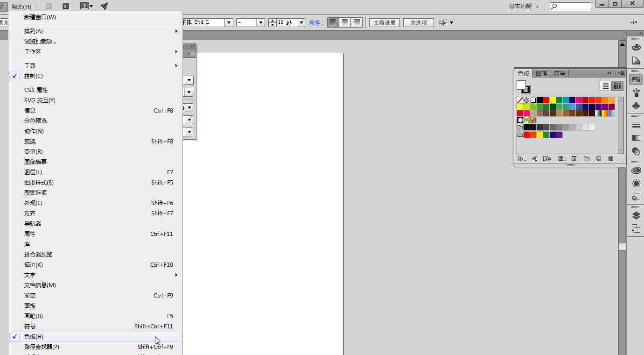Choose 路径查找器(P) from menu
Viewport: 644px width, 355px height.
[x=95, y=347]
